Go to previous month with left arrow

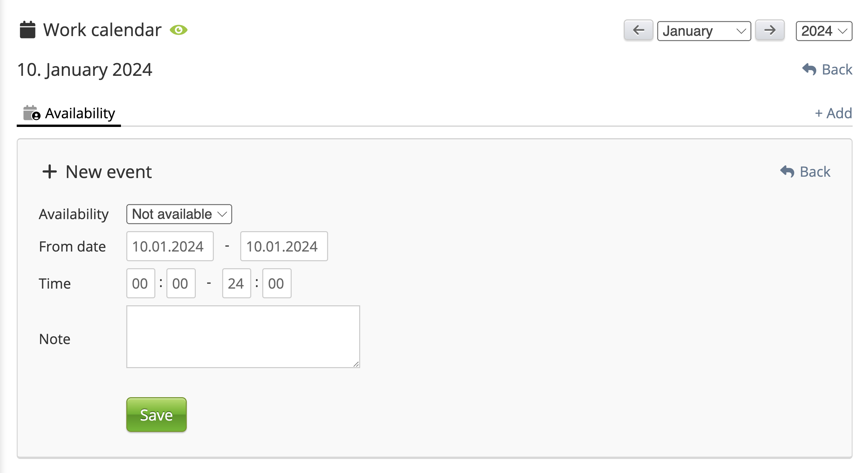638,30
